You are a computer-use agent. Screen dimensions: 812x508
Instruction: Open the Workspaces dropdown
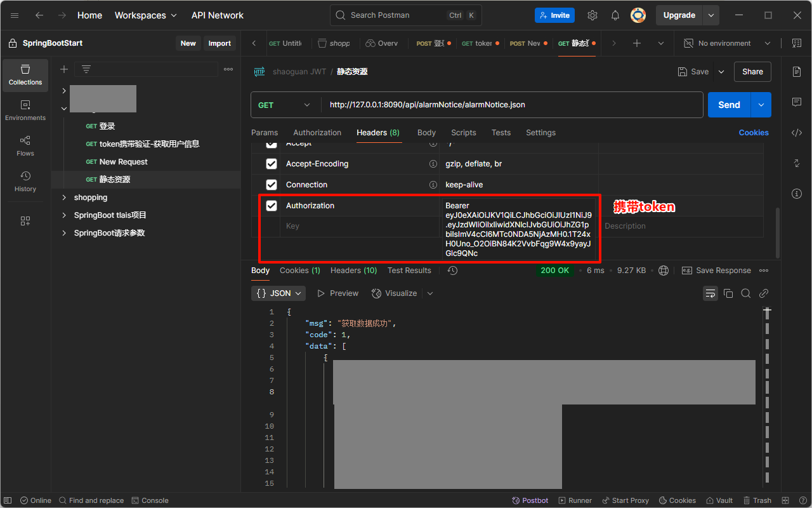145,15
